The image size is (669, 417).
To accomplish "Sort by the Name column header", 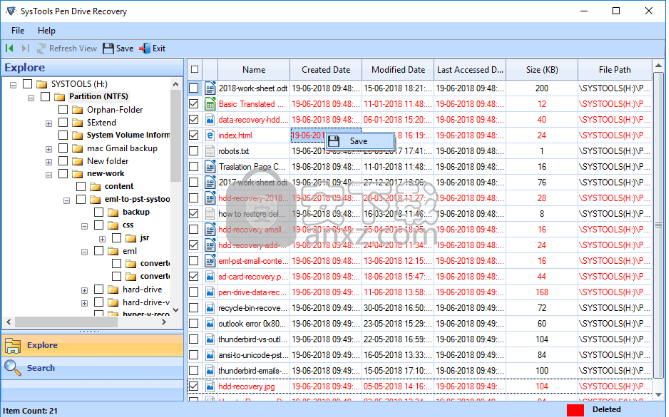I will point(253,70).
